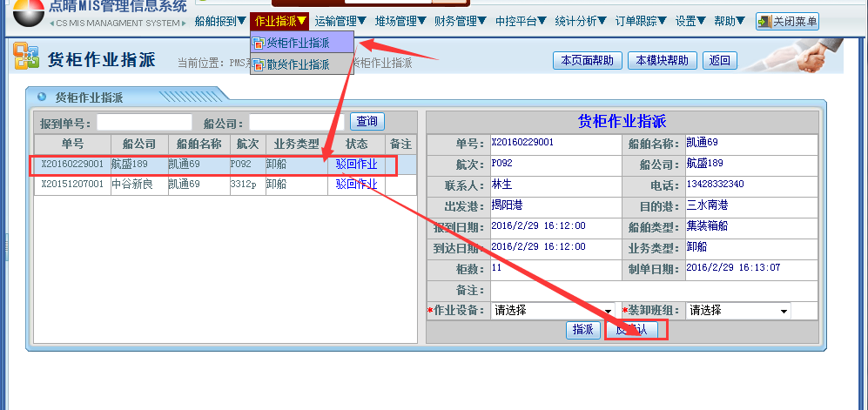Click the 返回 button
Image resolution: width=868 pixels, height=410 pixels.
720,60
